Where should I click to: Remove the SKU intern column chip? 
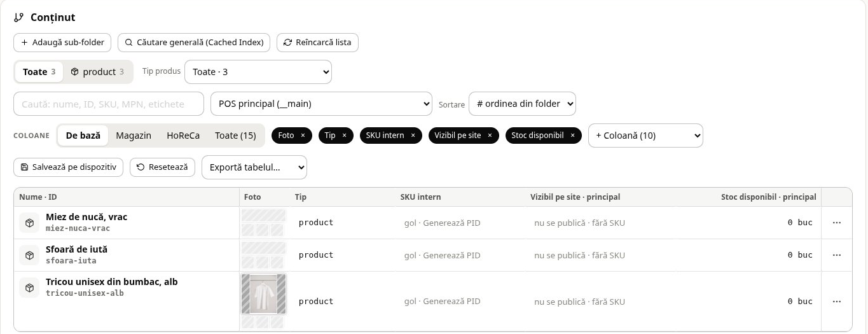(413, 136)
